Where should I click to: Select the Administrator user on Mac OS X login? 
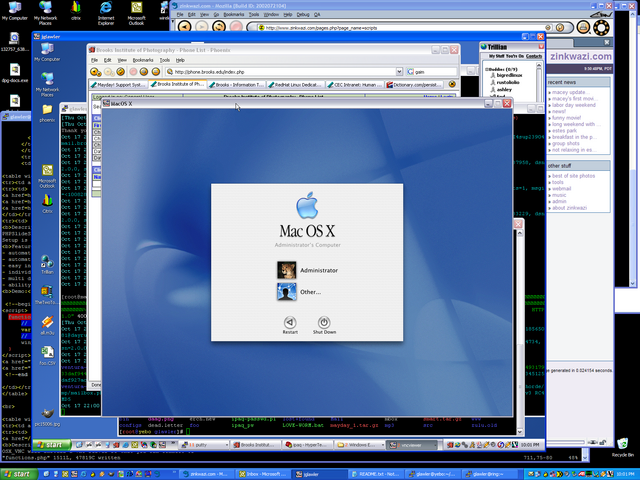308,270
